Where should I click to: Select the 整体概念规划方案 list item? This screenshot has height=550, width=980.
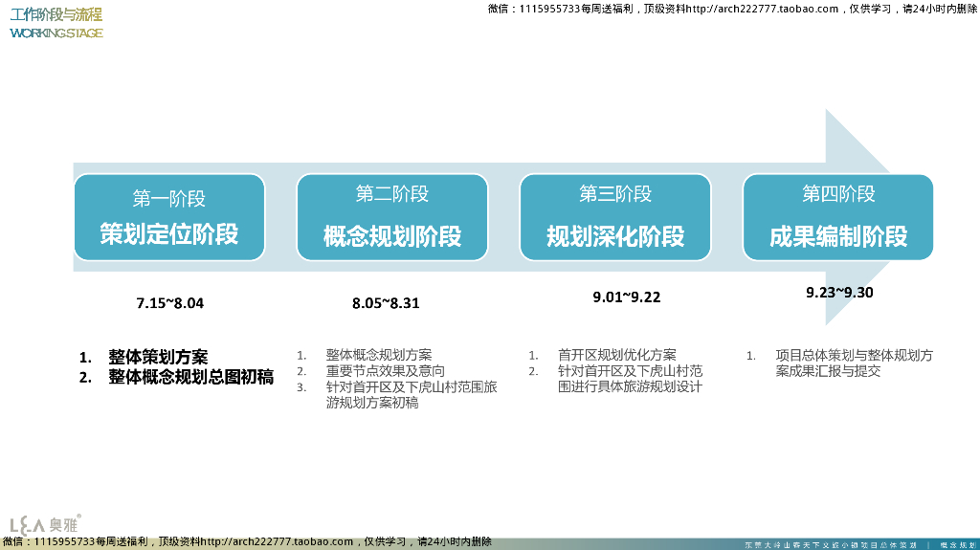pos(378,355)
